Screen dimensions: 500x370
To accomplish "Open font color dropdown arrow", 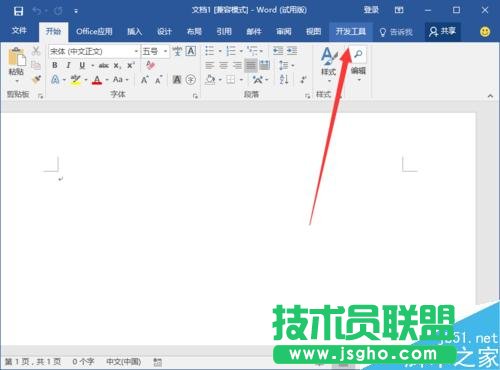I will point(107,80).
